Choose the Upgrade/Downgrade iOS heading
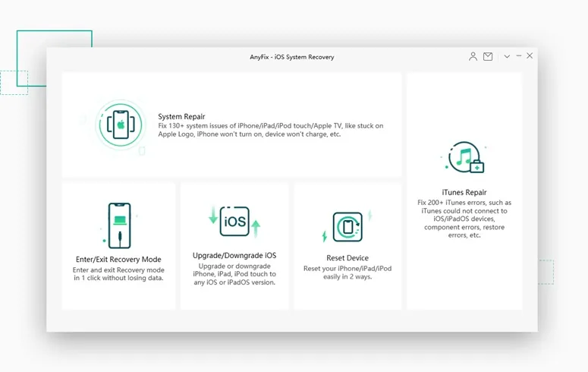Screen dimensions: 588x372 click(x=234, y=255)
